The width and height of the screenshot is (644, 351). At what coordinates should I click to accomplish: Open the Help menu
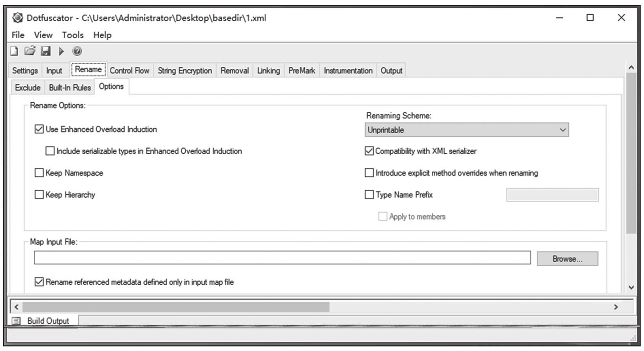pyautogui.click(x=102, y=35)
